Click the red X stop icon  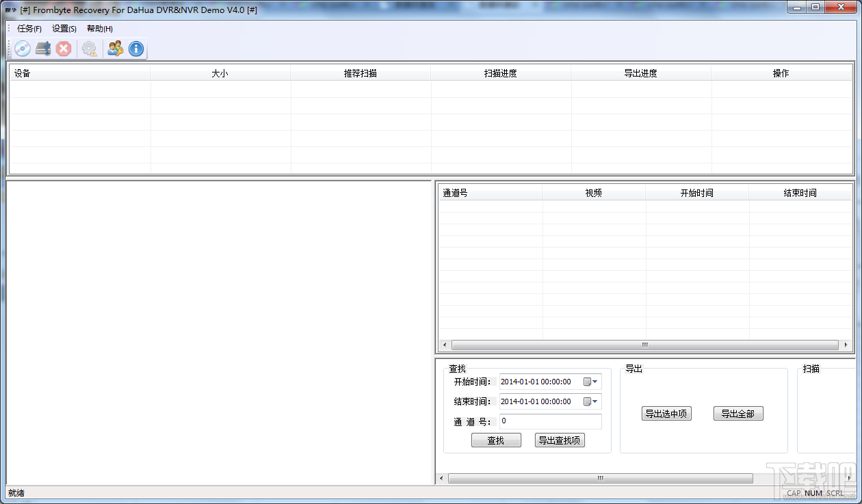point(64,49)
